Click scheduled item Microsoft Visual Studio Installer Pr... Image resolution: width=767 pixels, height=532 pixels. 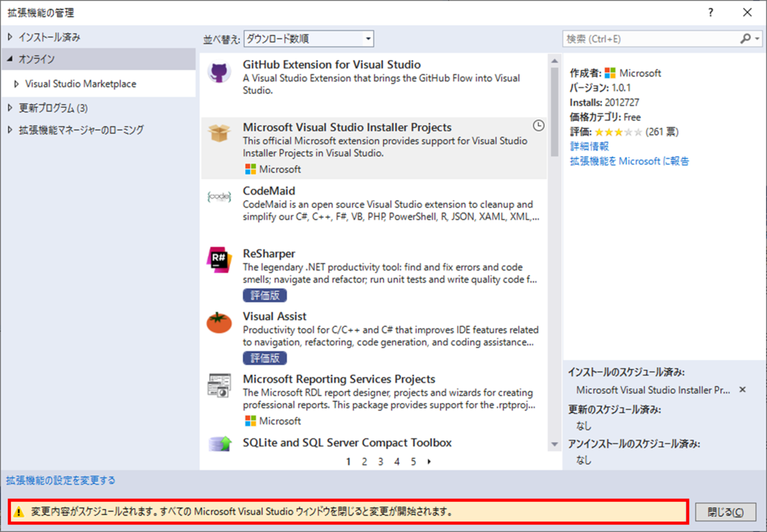point(653,390)
